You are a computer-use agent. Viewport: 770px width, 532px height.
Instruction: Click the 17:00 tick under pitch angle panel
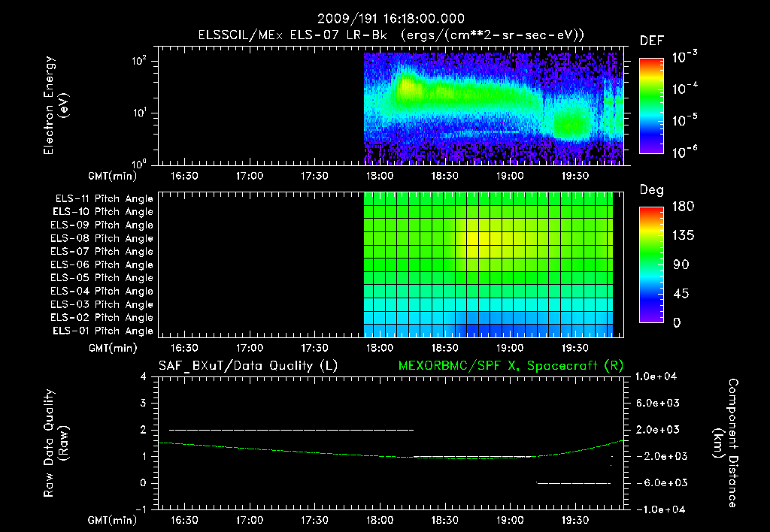(250, 349)
